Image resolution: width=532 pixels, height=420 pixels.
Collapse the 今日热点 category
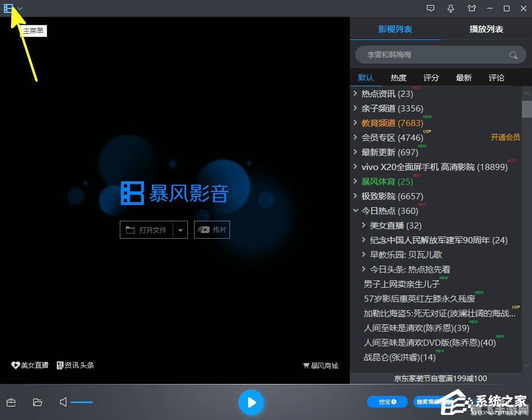(x=355, y=211)
